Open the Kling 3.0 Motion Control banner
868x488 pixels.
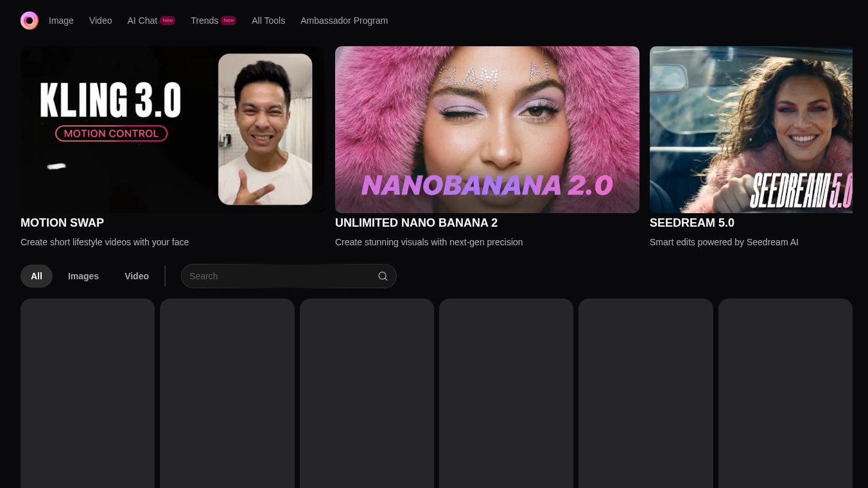(173, 130)
